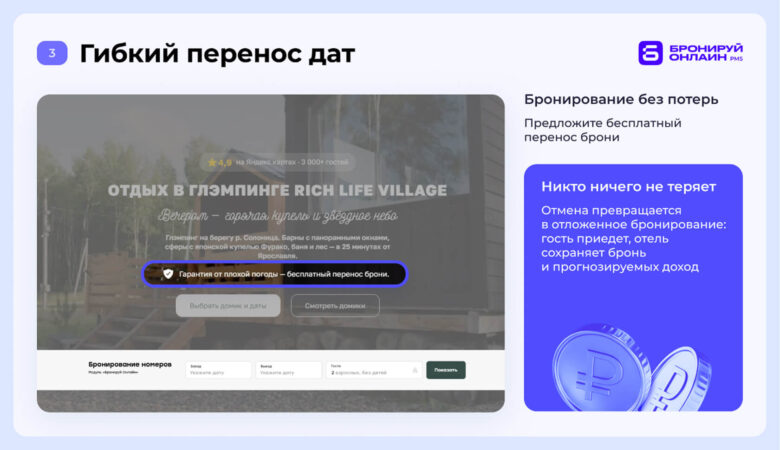Click the Яндекс картах rating badge

(278, 162)
